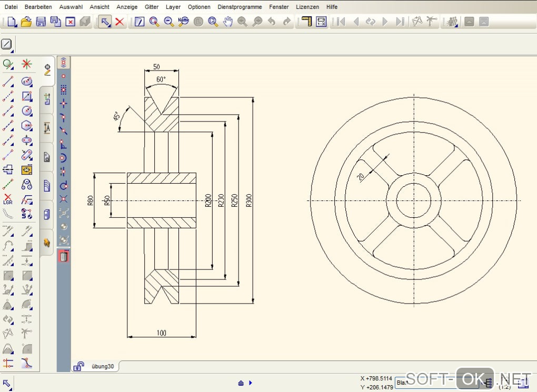Toggle the drawing lock icon beside übung30

79,366
